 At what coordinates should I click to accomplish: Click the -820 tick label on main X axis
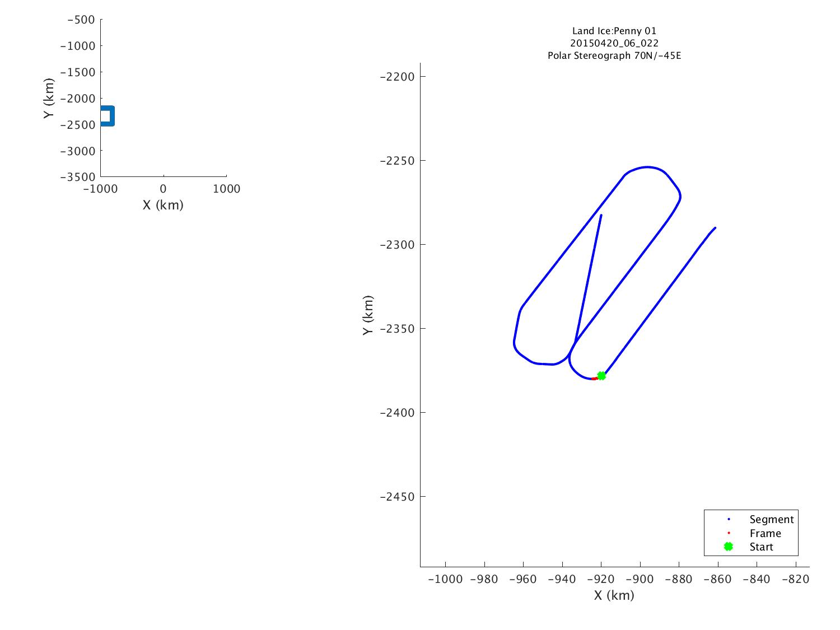[795, 579]
